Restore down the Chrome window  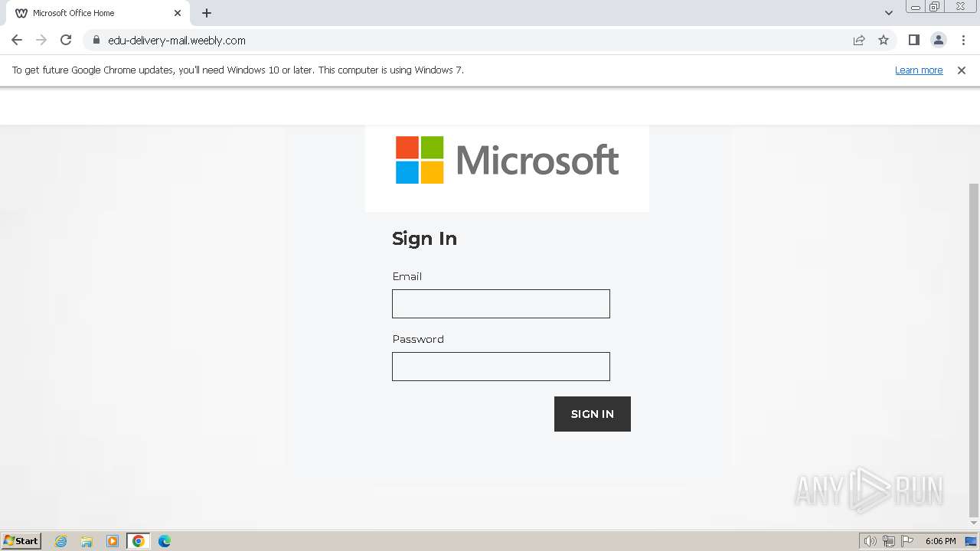[935, 7]
